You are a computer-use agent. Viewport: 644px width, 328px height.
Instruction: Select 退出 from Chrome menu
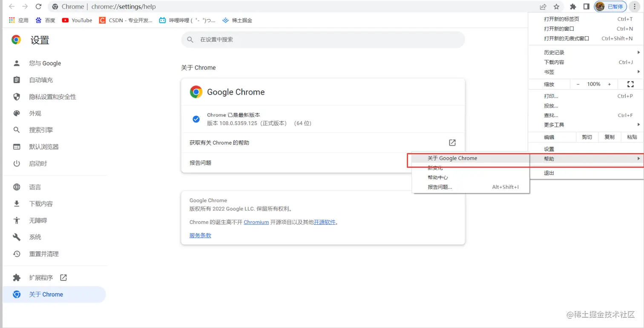pos(586,173)
